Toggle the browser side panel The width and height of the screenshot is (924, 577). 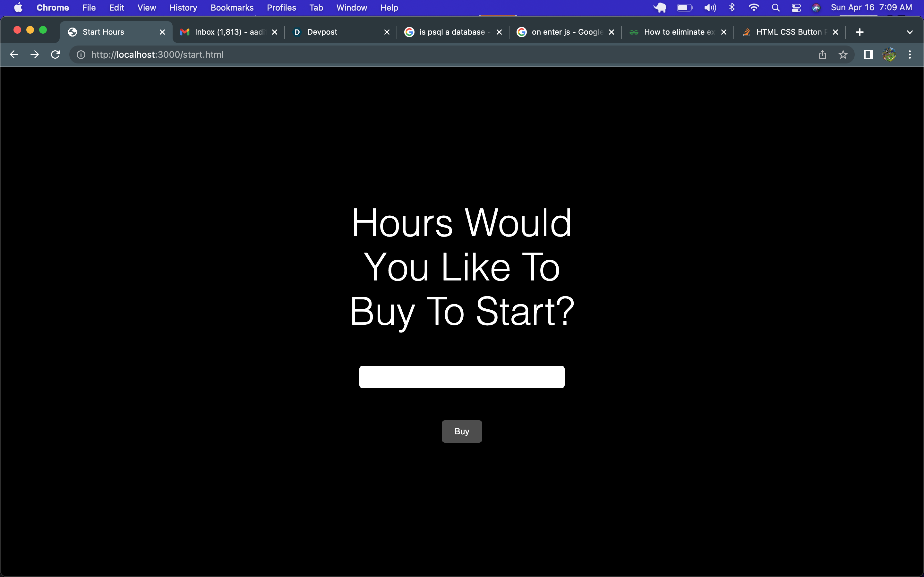click(x=868, y=54)
